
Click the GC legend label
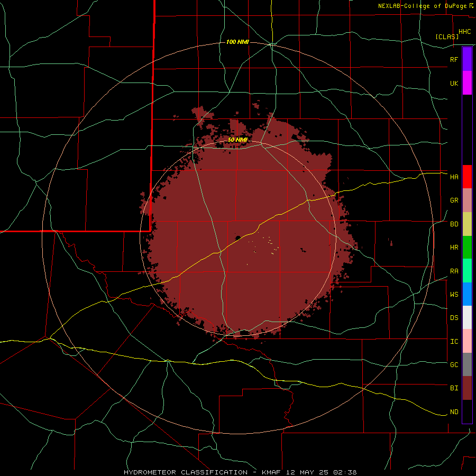pyautogui.click(x=454, y=365)
